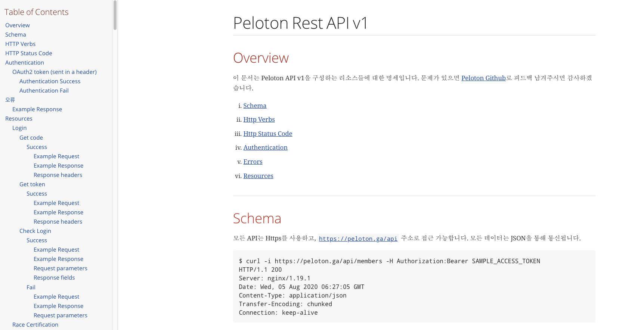This screenshot has width=644, height=330.
Task: Follow the Peloton Github hyperlink
Action: tap(483, 78)
